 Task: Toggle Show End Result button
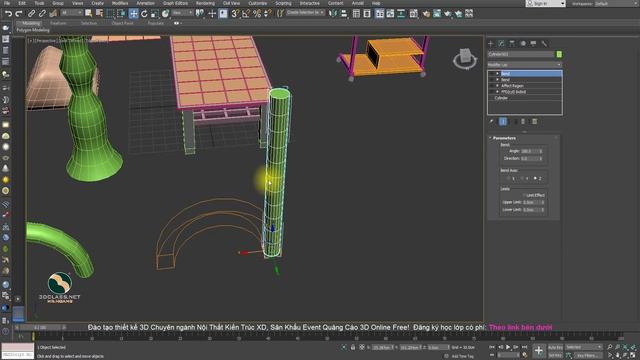coord(503,122)
